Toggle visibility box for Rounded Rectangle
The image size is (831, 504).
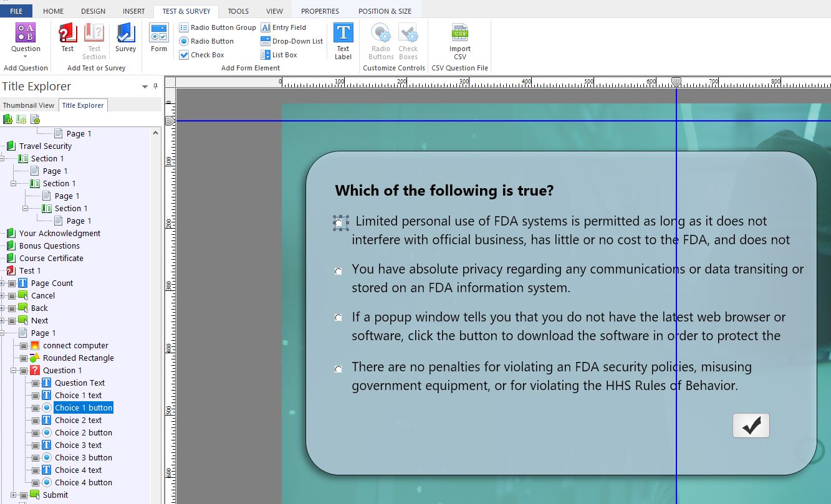click(24, 358)
